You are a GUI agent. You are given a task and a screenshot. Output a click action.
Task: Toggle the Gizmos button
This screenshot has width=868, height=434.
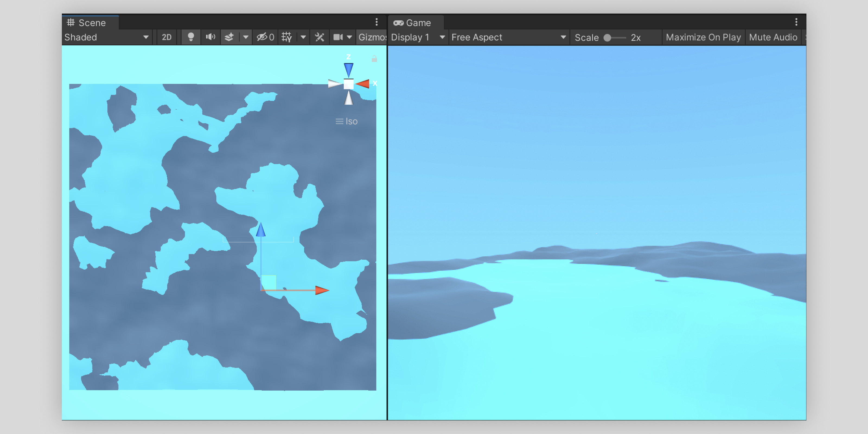tap(372, 37)
